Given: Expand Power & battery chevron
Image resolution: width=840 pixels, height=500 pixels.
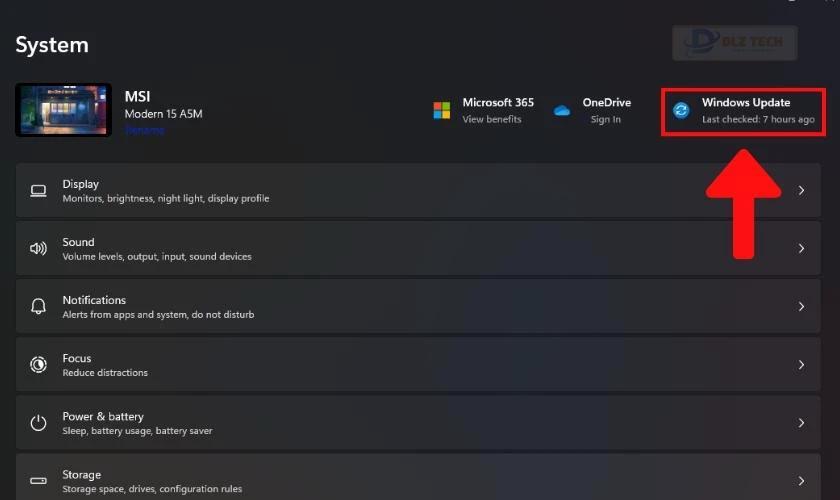Looking at the screenshot, I should 801,423.
